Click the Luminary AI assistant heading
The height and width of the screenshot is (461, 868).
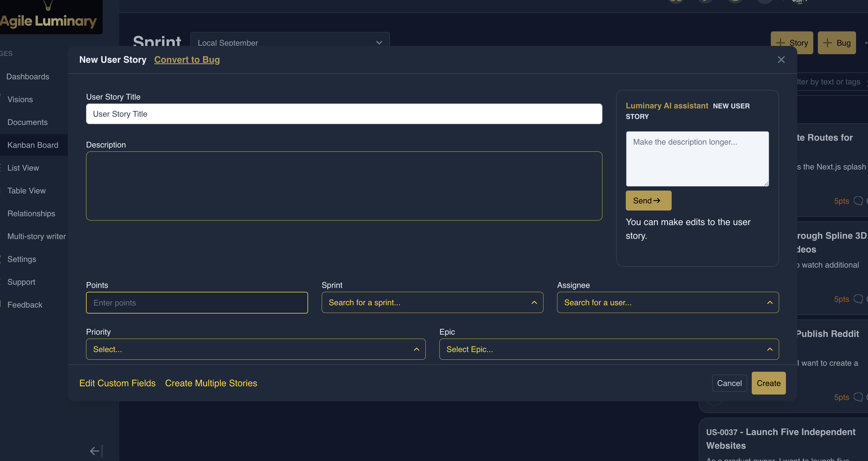coord(667,106)
